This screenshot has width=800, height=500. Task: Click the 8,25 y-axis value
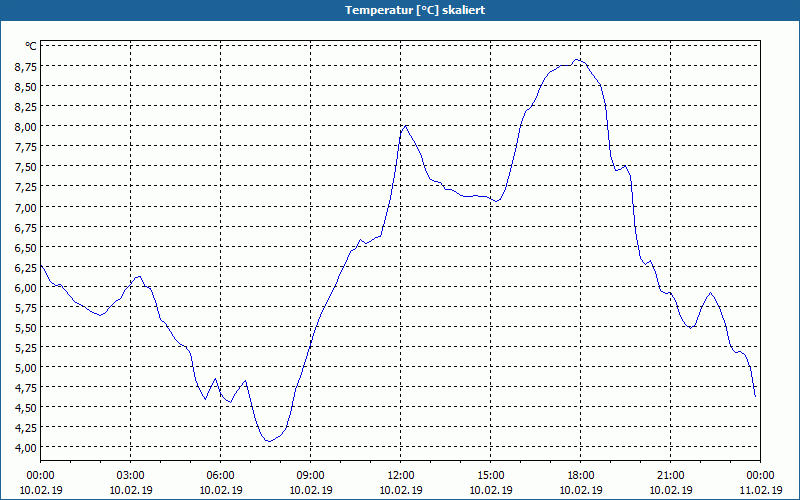coord(27,107)
